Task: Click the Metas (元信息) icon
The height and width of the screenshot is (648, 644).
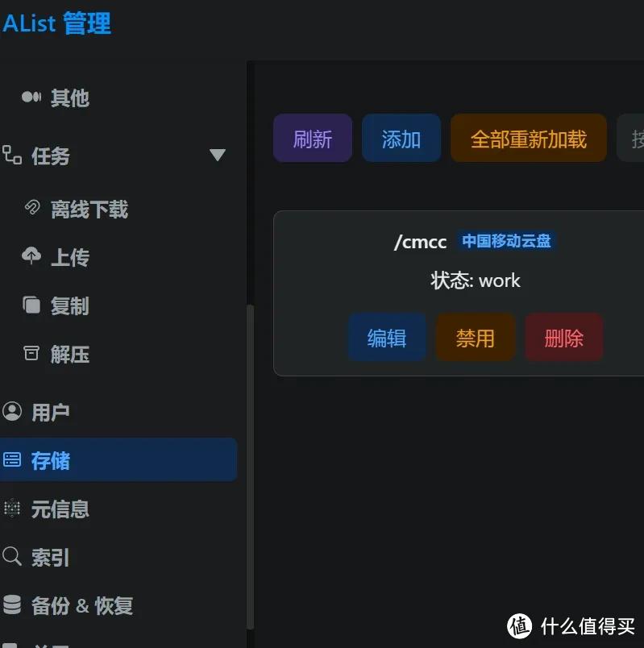Action: (12, 509)
